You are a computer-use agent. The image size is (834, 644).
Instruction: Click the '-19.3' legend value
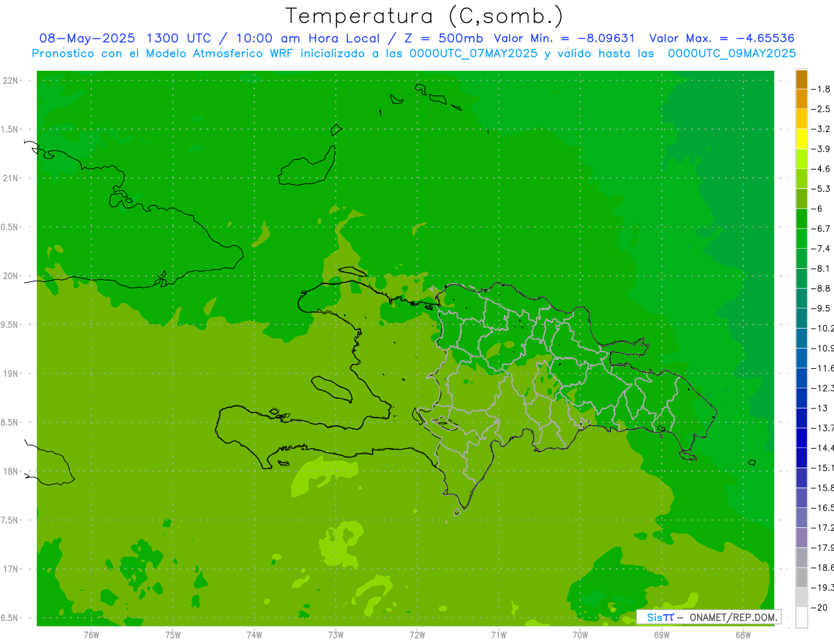[x=824, y=588]
